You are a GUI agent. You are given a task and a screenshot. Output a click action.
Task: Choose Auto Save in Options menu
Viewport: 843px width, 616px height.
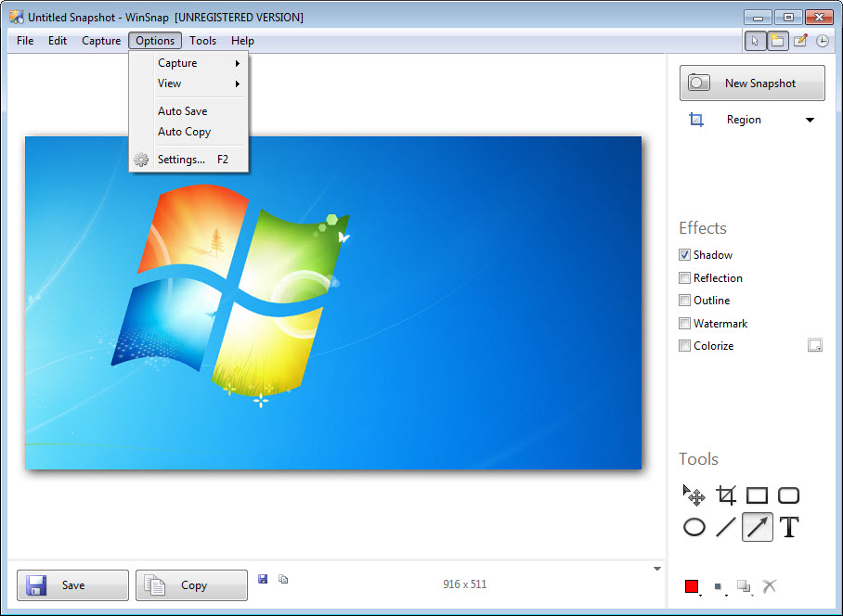click(x=188, y=111)
